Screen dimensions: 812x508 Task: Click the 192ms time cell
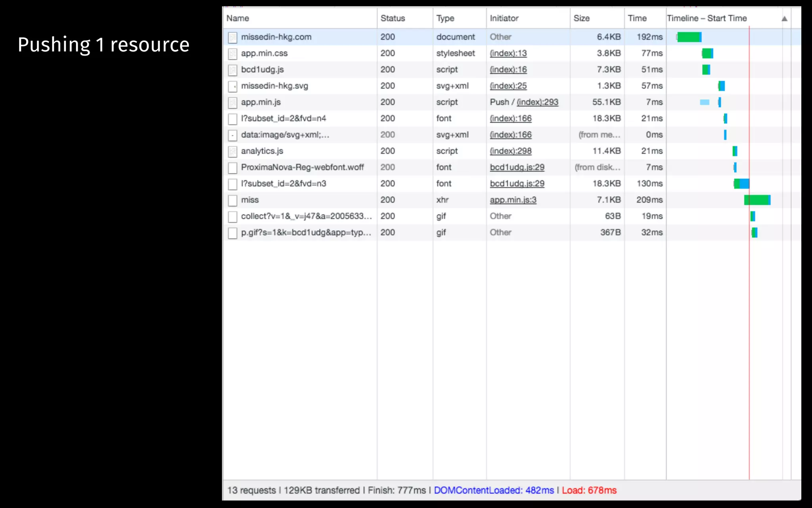(649, 37)
